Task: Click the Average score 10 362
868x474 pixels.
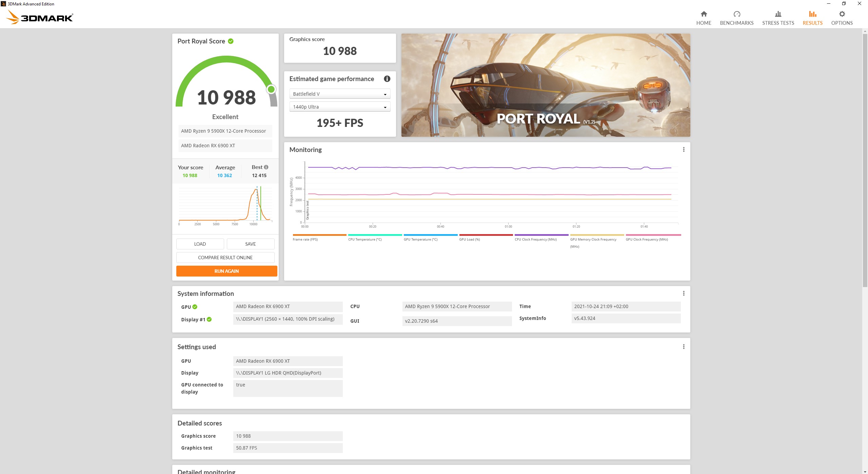Action: click(224, 175)
